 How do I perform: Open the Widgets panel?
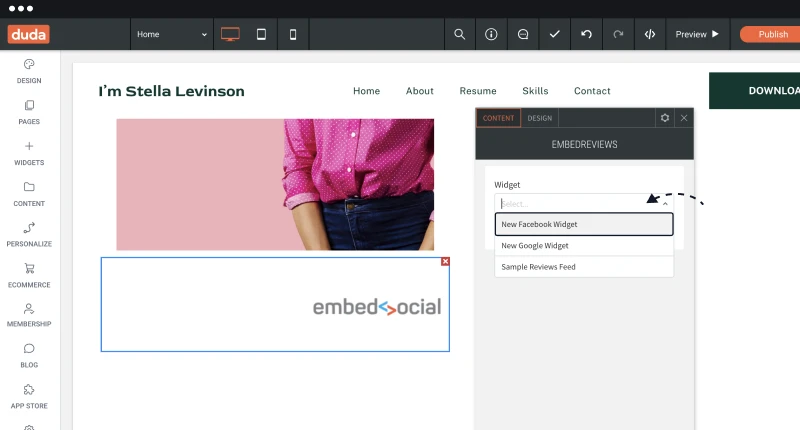[x=29, y=153]
